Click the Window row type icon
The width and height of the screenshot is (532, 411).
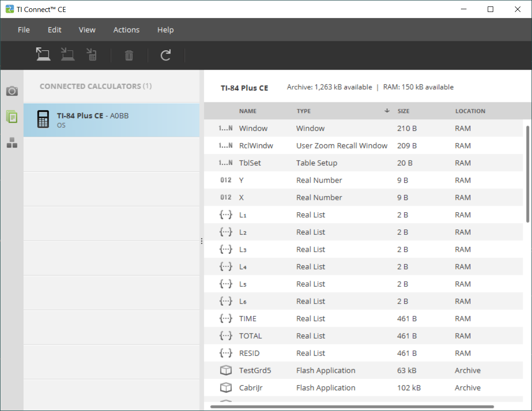(x=226, y=129)
